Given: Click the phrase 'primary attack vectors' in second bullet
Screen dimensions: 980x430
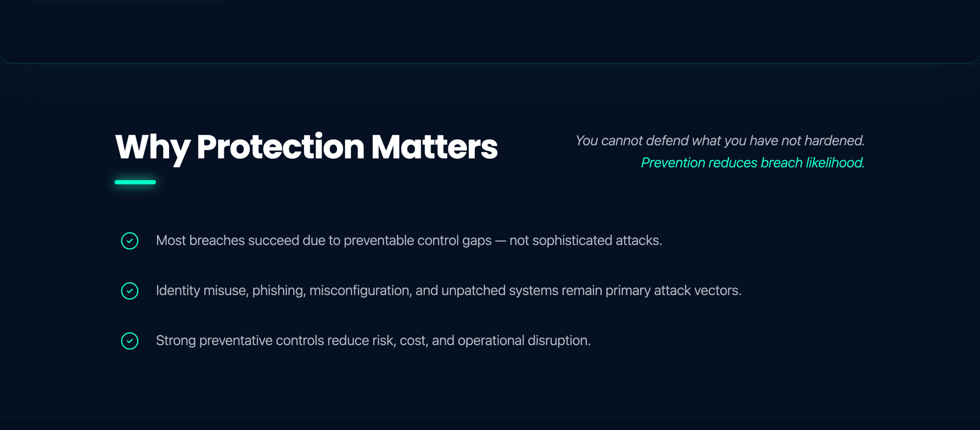Looking at the screenshot, I should (673, 291).
